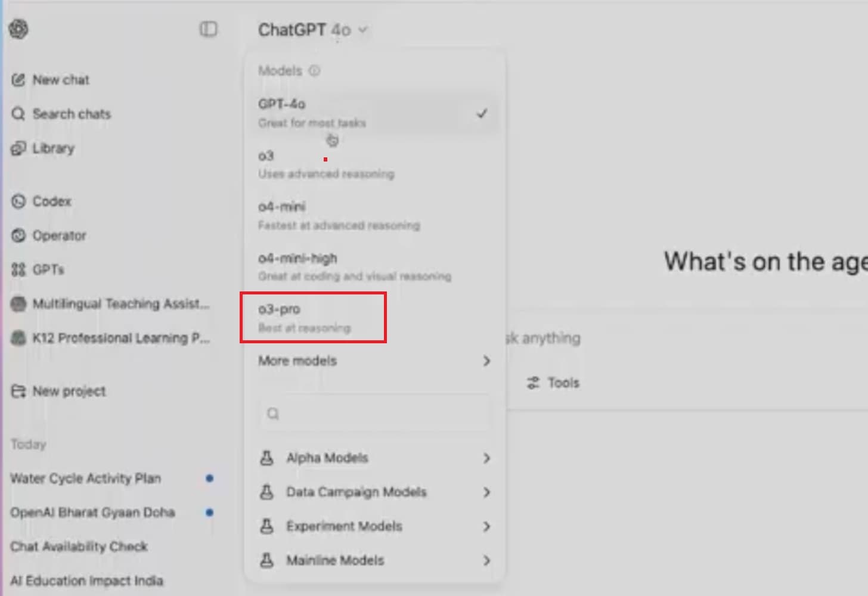Open Water Cycle Activity Plan chat

[86, 479]
